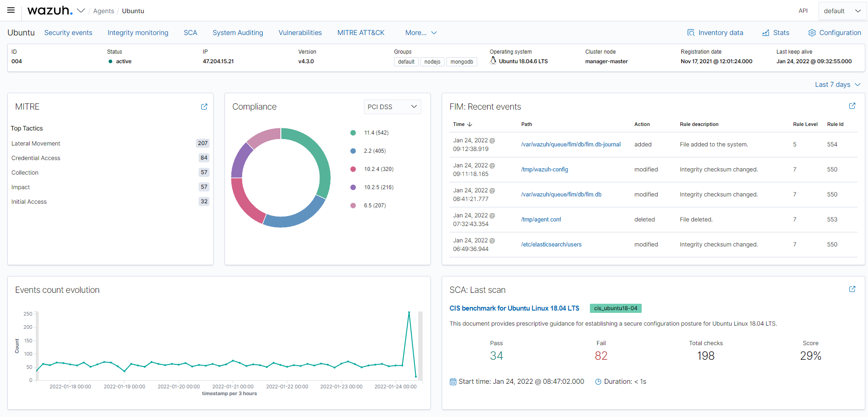Open the hamburger navigation menu
Viewport: 868px width, 417px height.
[11, 10]
